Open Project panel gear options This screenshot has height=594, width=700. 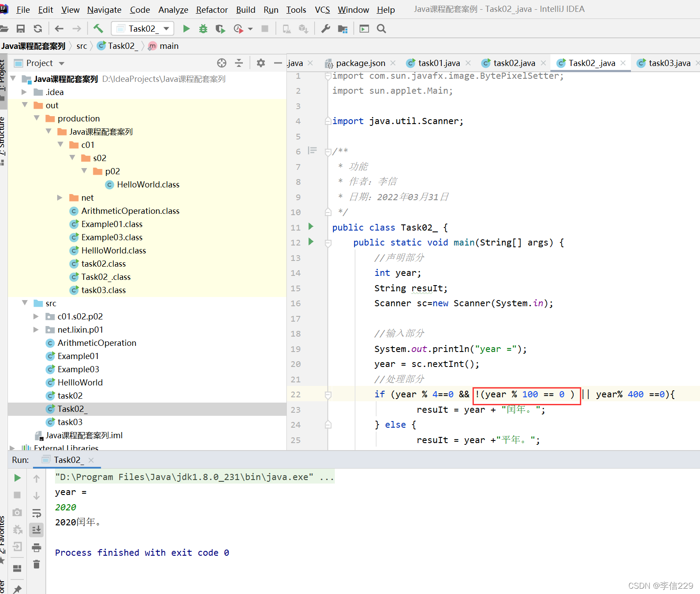[261, 63]
